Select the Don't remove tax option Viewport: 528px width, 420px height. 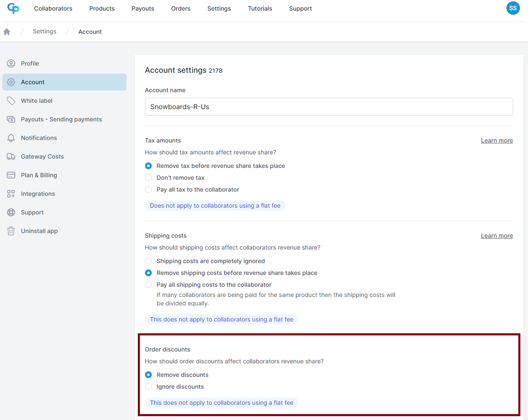148,178
